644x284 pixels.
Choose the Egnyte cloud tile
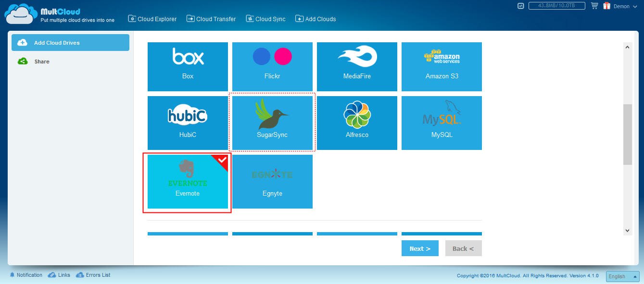[x=272, y=182]
